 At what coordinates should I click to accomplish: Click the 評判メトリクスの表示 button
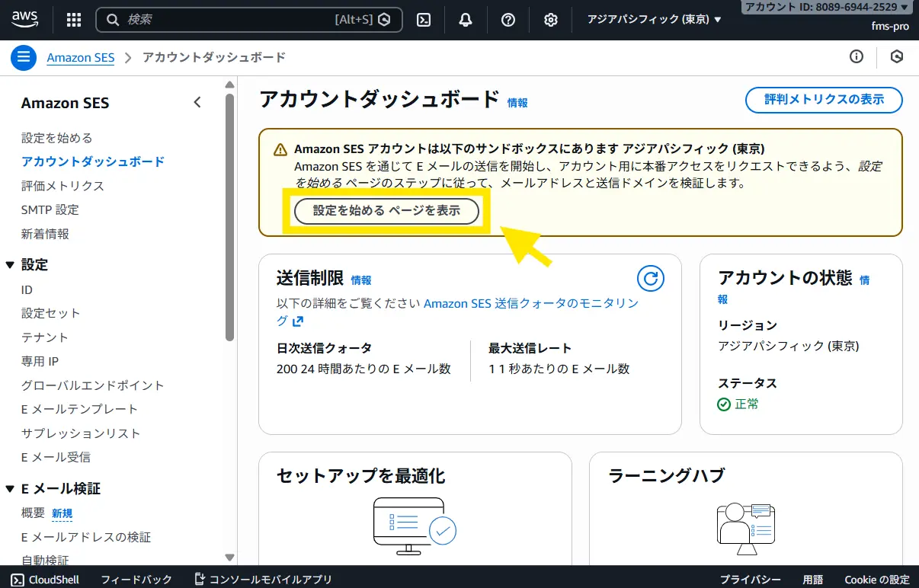[x=824, y=100]
